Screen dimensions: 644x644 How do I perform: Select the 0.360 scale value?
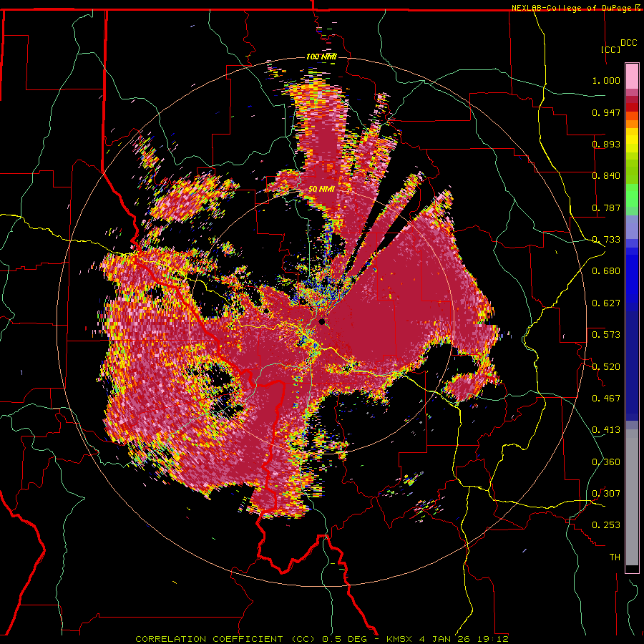(606, 462)
